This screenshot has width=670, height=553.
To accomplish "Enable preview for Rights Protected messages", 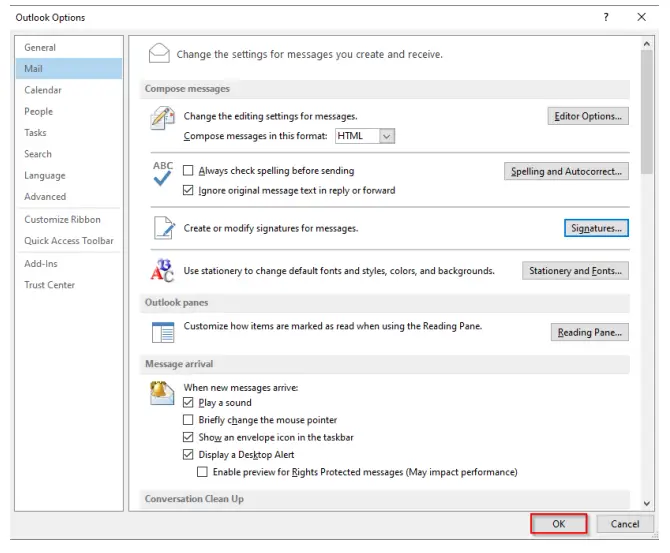I will pyautogui.click(x=202, y=472).
